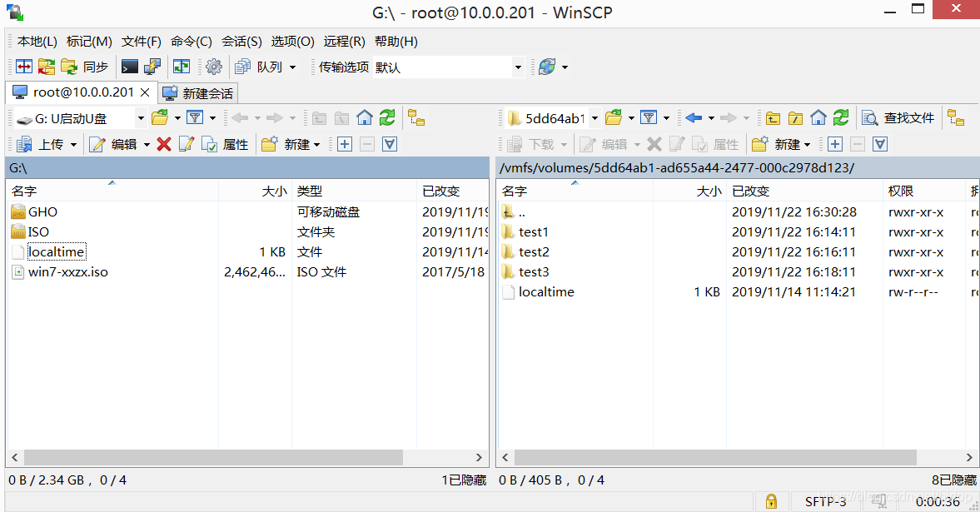The width and height of the screenshot is (980, 512).
Task: Click the local open directory folder icon
Action: [x=160, y=117]
